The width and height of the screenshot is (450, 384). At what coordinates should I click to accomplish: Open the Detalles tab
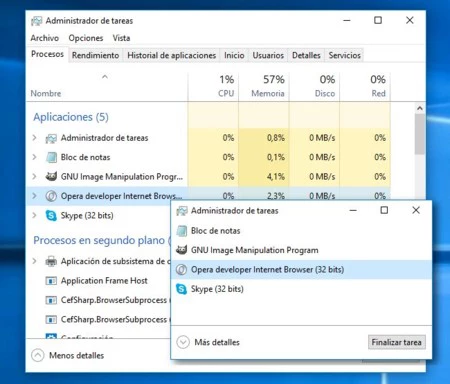pos(306,55)
